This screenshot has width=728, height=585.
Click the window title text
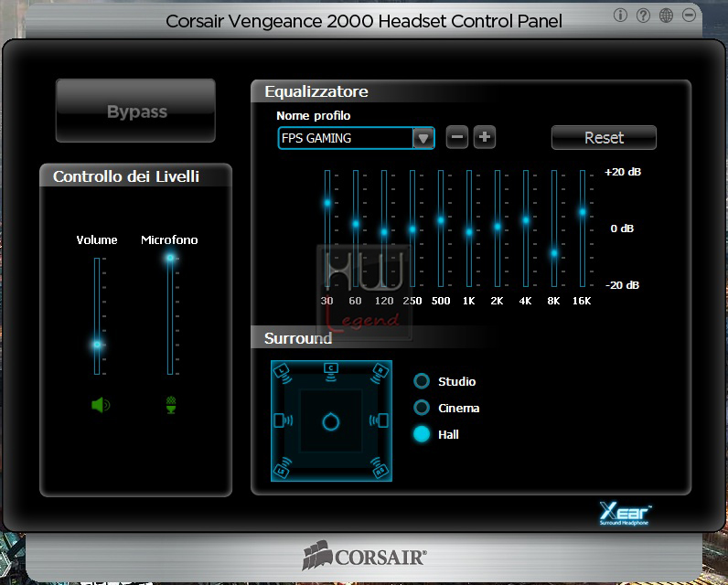[364, 21]
